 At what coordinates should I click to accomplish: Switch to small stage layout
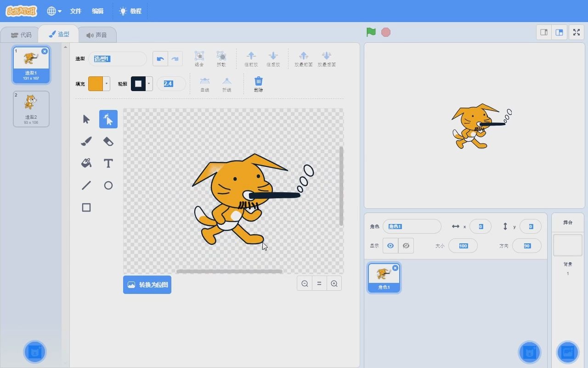(544, 32)
